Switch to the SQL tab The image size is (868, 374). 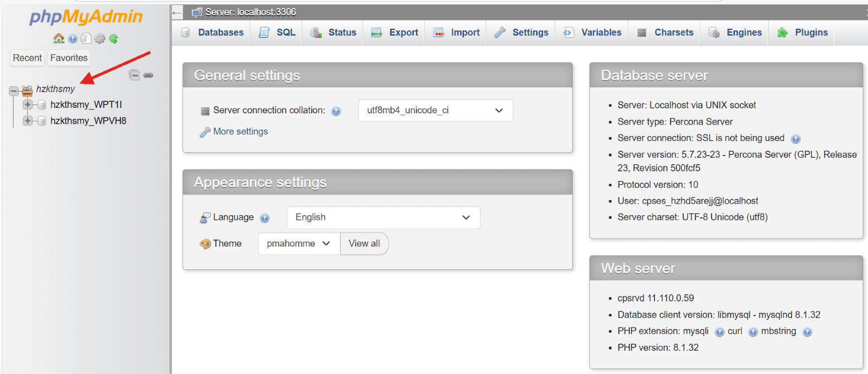click(277, 33)
